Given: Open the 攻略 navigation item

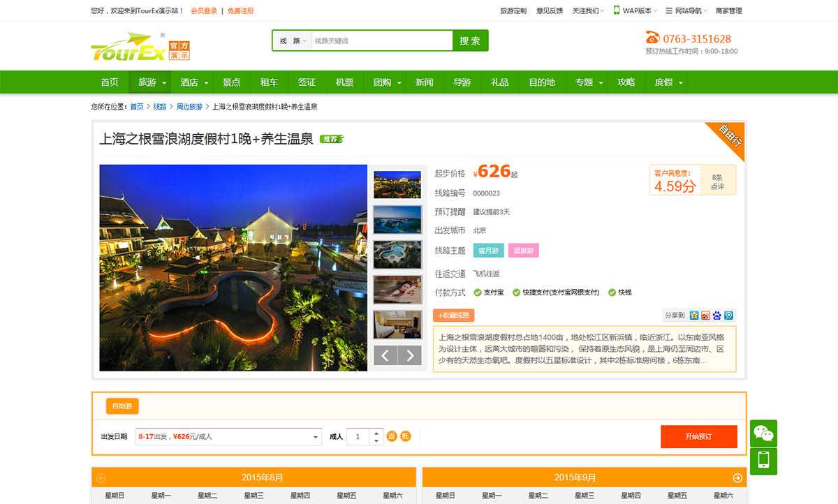Looking at the screenshot, I should (x=626, y=82).
